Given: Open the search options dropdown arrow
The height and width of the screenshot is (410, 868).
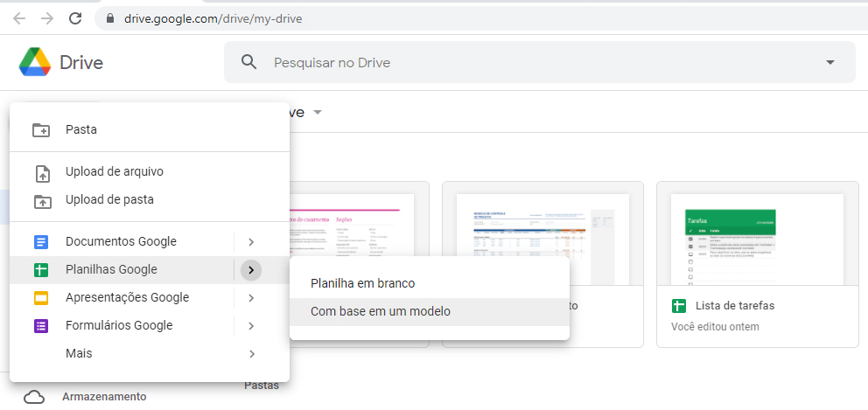Looking at the screenshot, I should click(x=830, y=62).
